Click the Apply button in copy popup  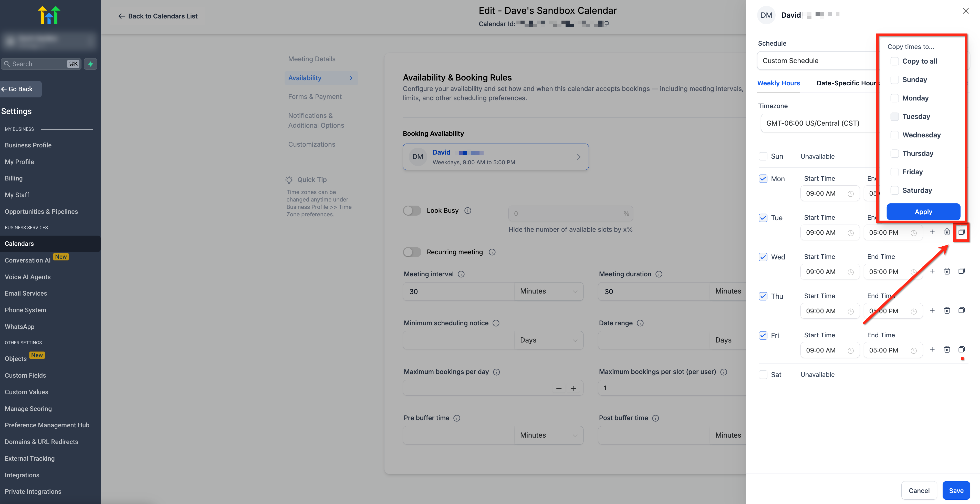[923, 212]
